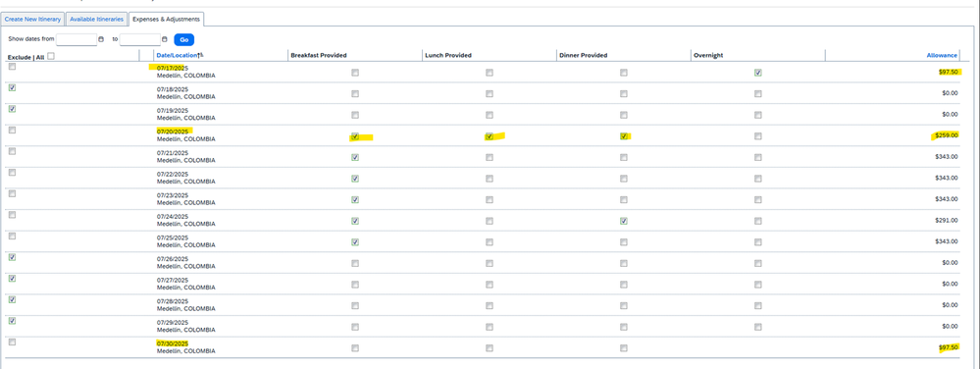Click $97.50 allowance for 07/30/2025
Viewport: 980px width, 369px height.
[949, 347]
